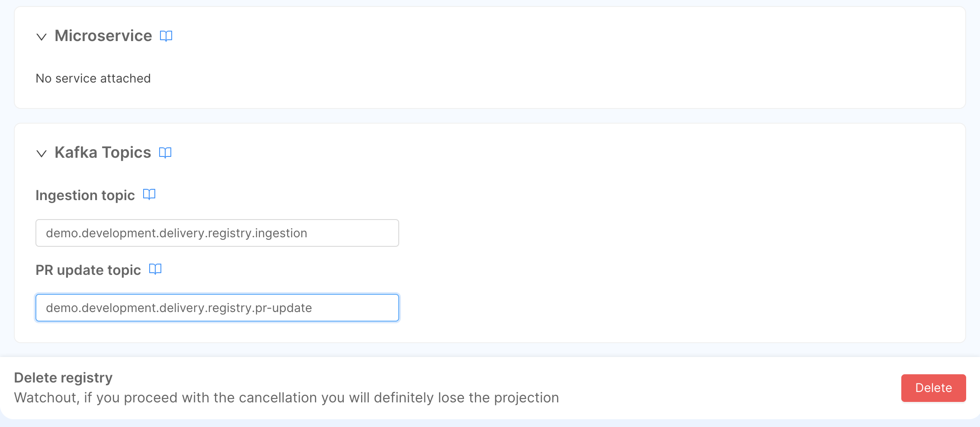Click the Delete registry heading text

[63, 377]
